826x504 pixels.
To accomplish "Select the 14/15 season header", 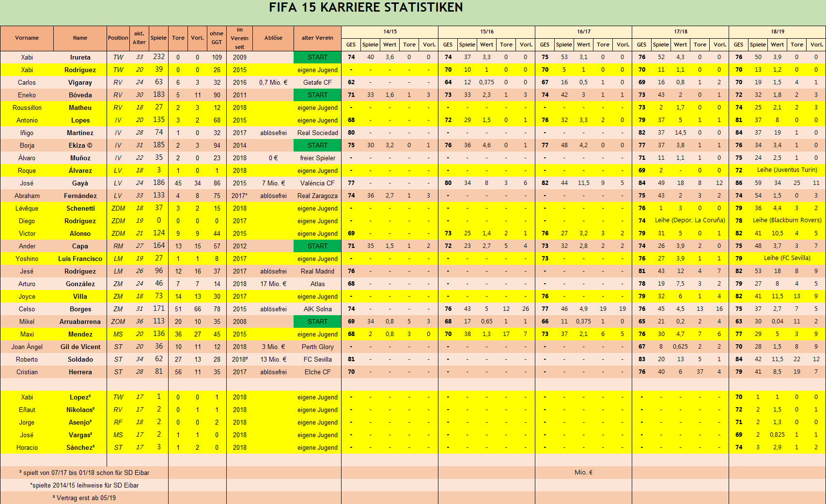I will [x=390, y=31].
